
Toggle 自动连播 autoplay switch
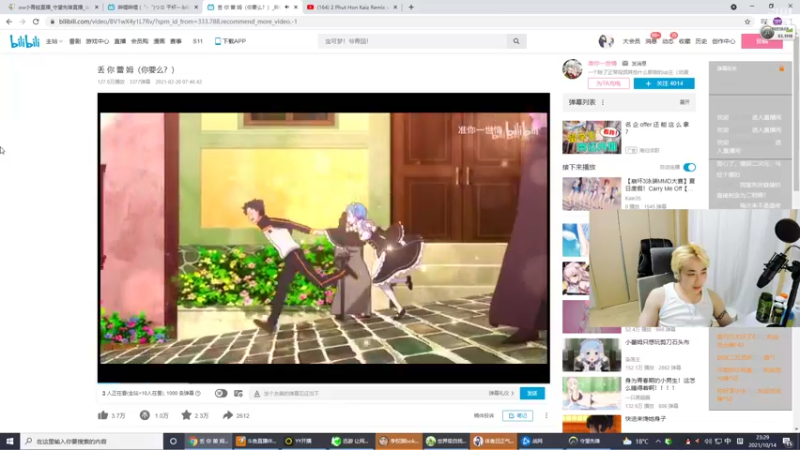point(689,167)
